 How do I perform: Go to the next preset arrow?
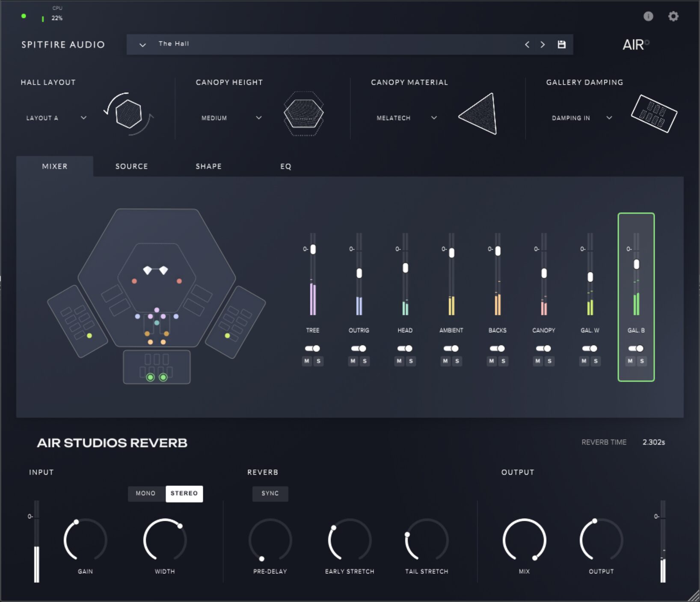coord(543,44)
